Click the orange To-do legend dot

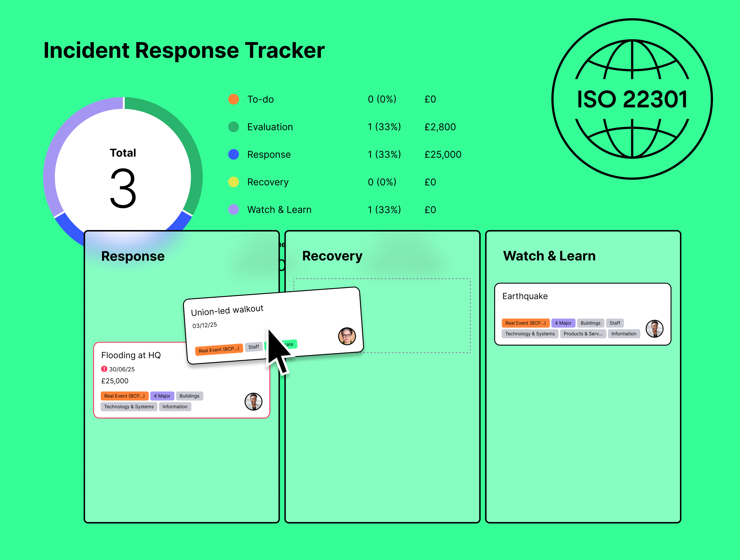pos(234,99)
